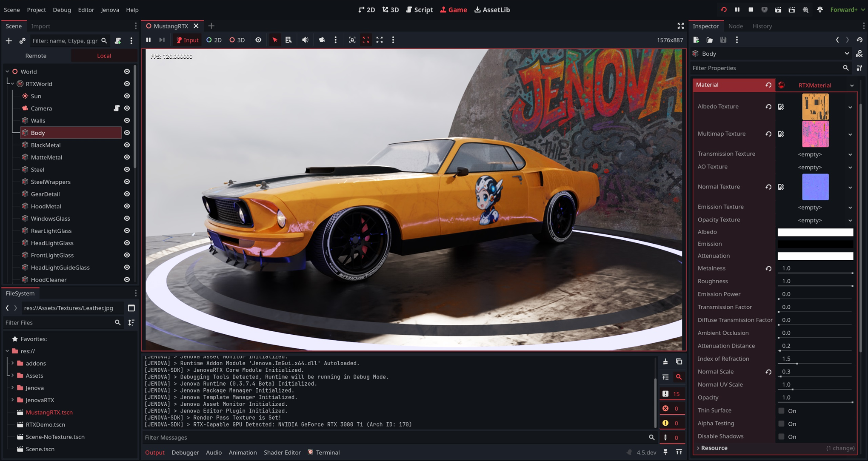Click the instantiate child scene link icon

click(x=23, y=41)
